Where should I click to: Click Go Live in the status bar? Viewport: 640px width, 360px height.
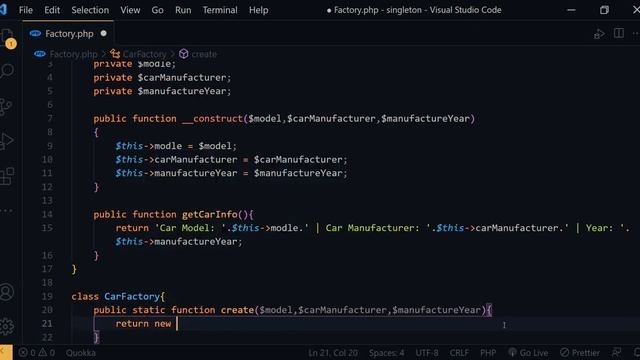pos(529,353)
